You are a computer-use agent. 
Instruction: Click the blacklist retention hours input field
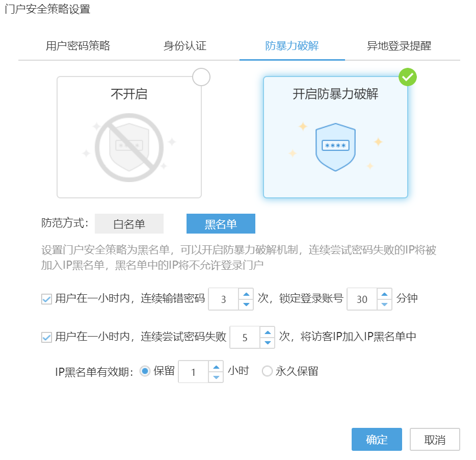[x=194, y=372]
